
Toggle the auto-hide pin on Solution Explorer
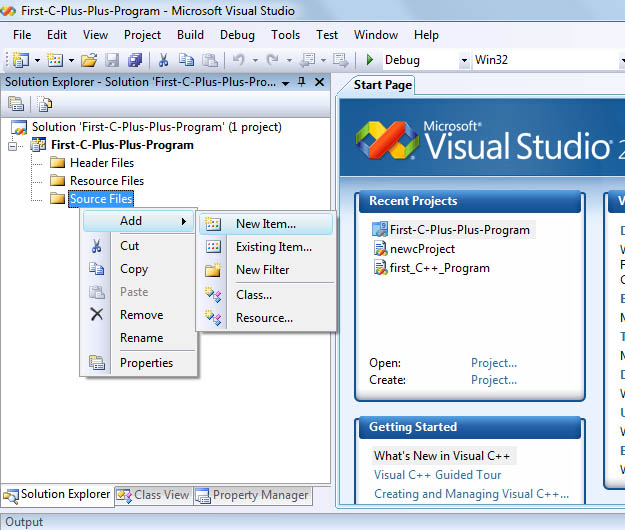tap(302, 82)
